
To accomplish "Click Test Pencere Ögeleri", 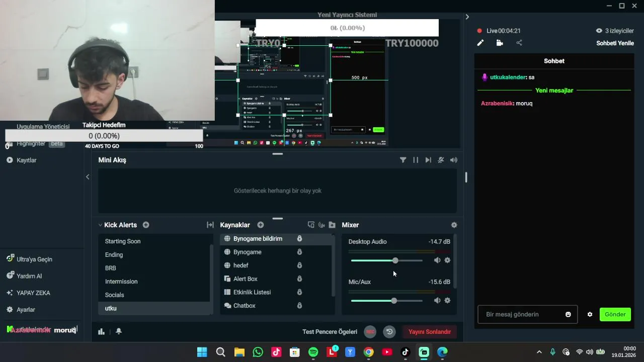I will pyautogui.click(x=330, y=331).
